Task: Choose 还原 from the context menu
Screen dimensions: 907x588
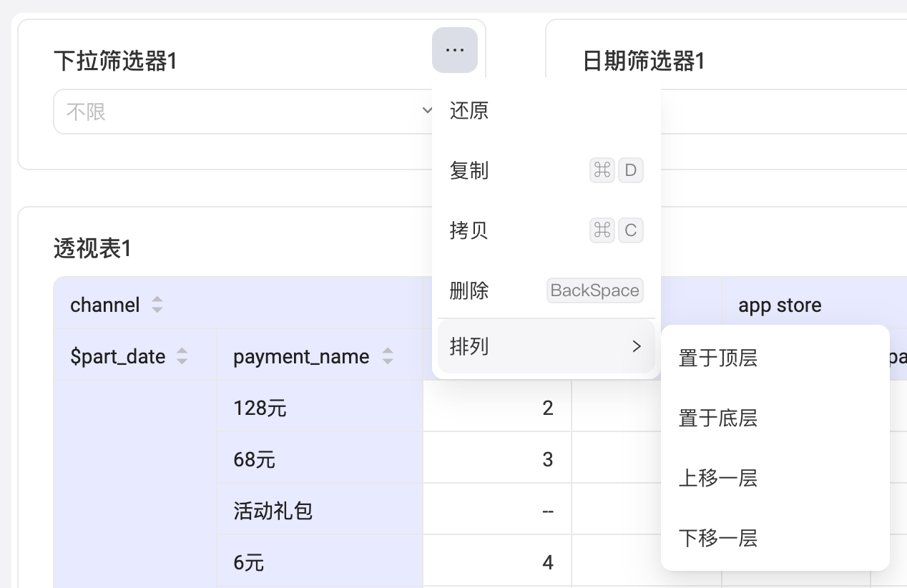Action: tap(546, 111)
